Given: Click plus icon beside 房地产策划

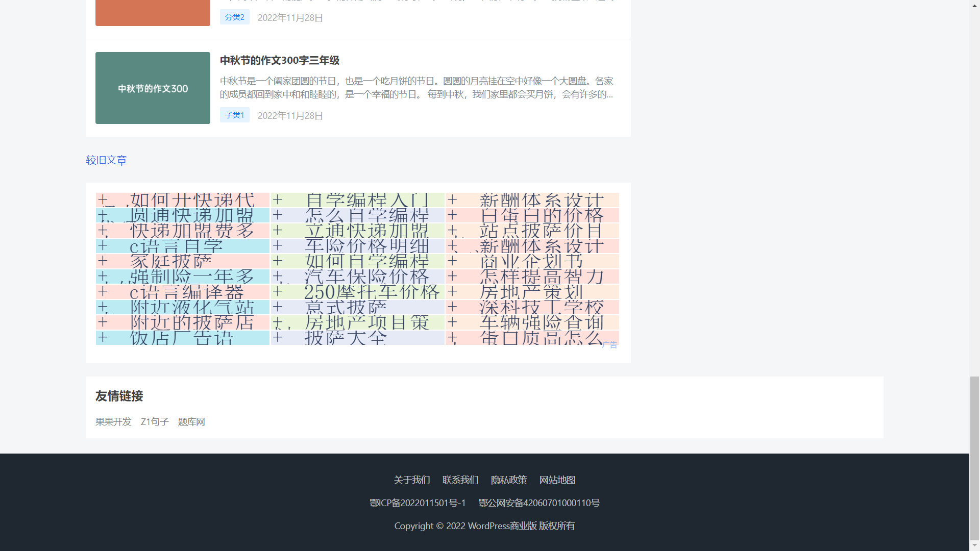Looking at the screenshot, I should coord(452,291).
